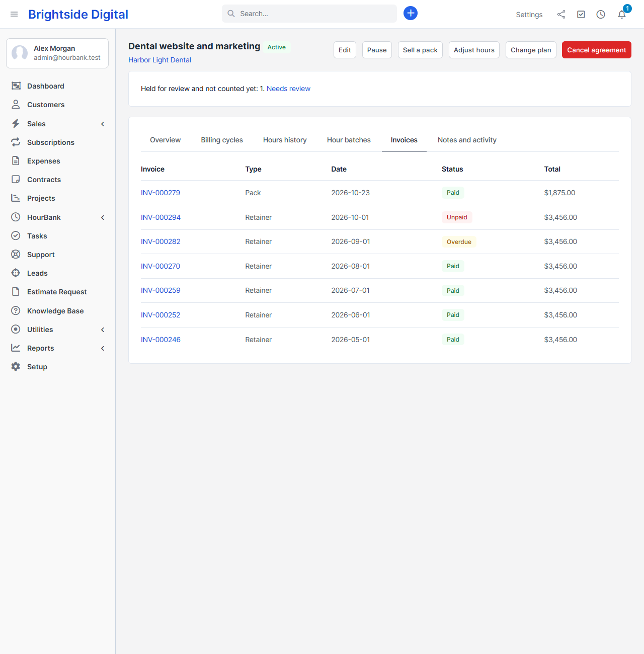Viewport: 644px width, 654px height.
Task: Open Settings in the header
Action: (x=529, y=15)
